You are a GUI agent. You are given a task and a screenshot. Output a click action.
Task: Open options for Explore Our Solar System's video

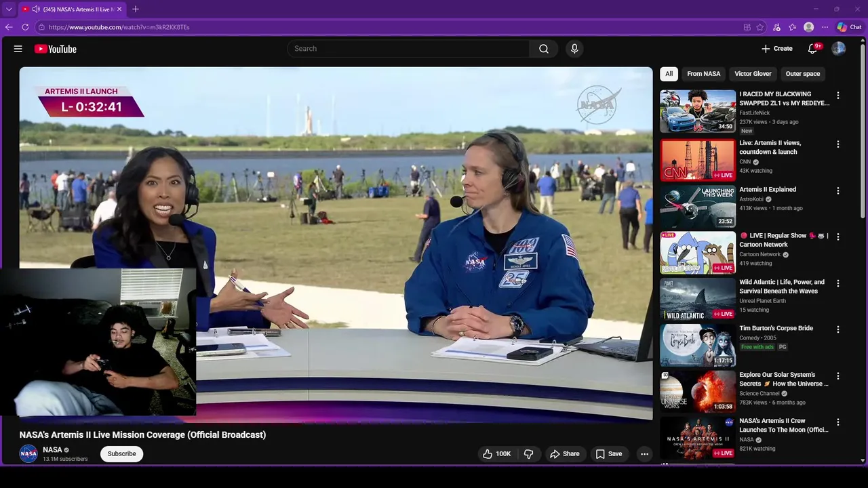tap(837, 375)
